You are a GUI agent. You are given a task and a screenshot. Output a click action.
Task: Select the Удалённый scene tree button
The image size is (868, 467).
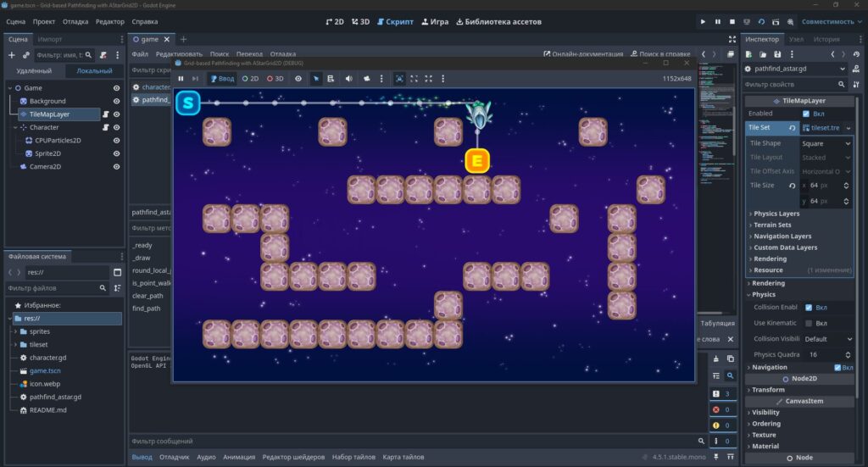34,71
